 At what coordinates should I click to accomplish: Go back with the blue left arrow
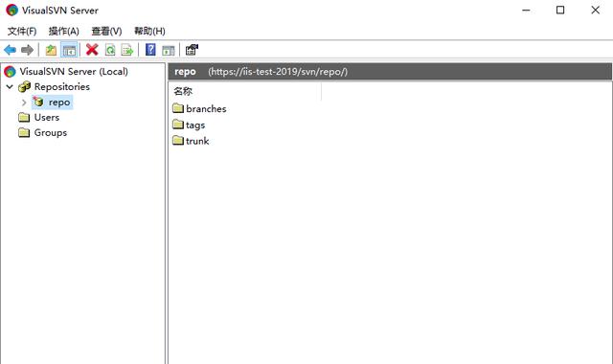(x=10, y=50)
